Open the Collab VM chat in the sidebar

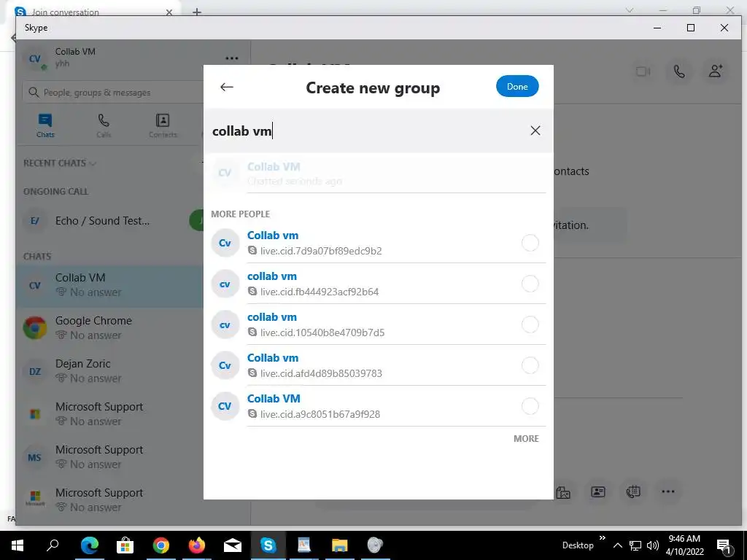(109, 285)
